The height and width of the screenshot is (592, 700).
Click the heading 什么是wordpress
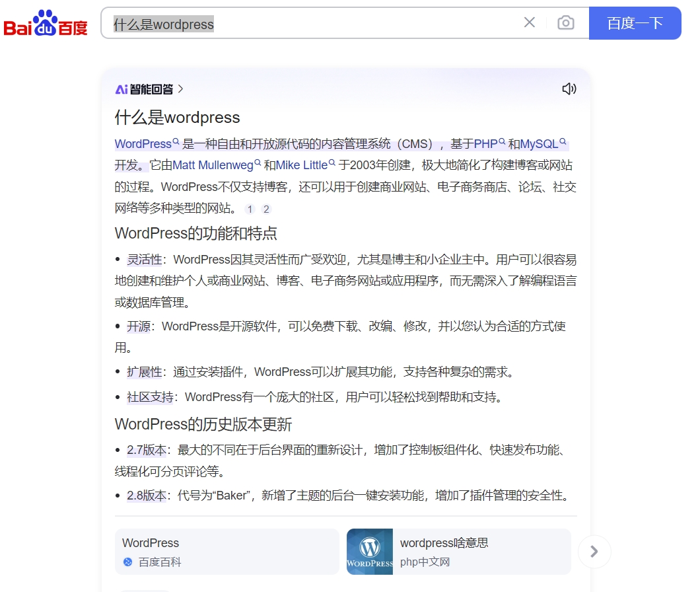click(x=177, y=118)
